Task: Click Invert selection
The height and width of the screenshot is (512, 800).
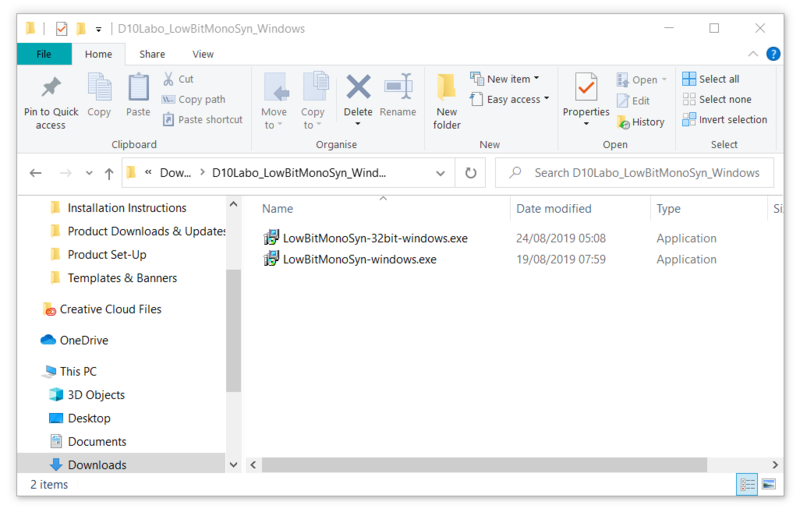Action: coord(725,119)
